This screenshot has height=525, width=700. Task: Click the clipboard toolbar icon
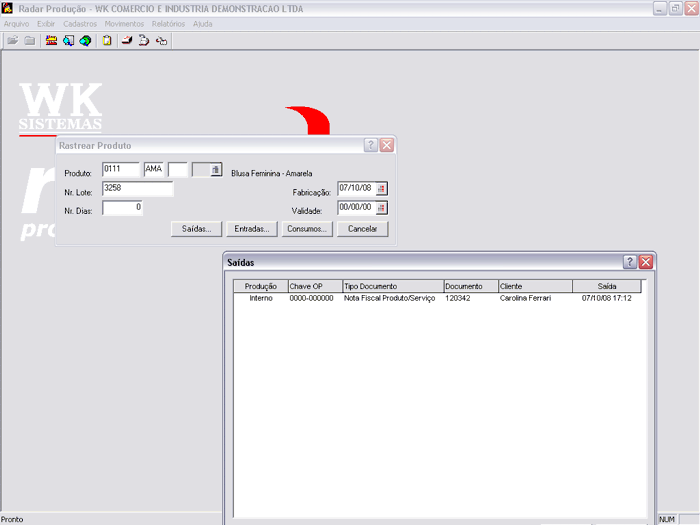106,41
